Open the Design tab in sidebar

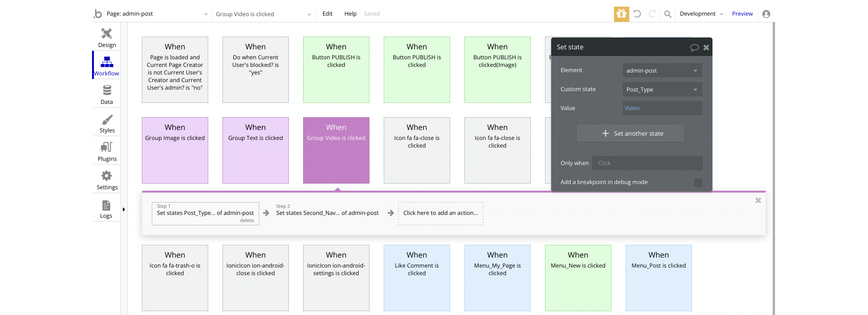tap(107, 37)
